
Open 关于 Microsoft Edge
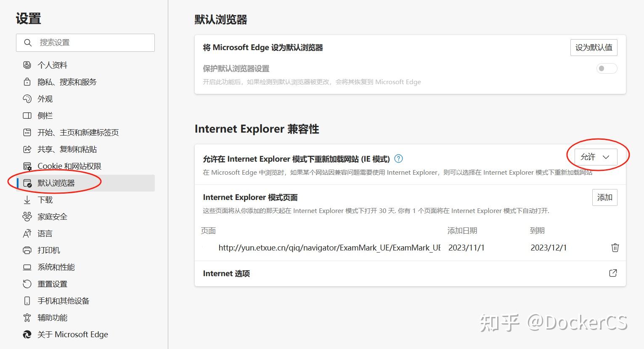tap(72, 334)
